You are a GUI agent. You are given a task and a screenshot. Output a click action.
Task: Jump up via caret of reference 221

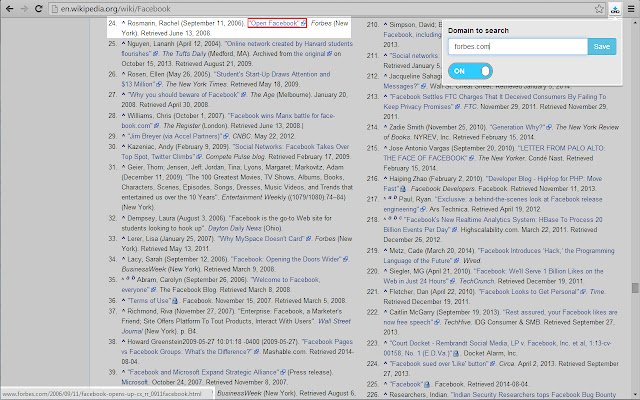tap(386, 291)
